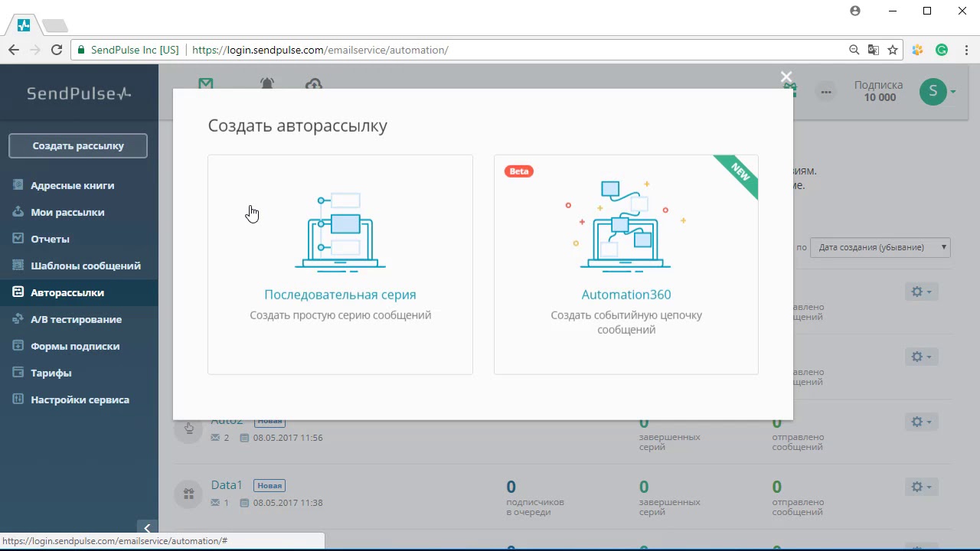Go back in the browser

tap(14, 50)
